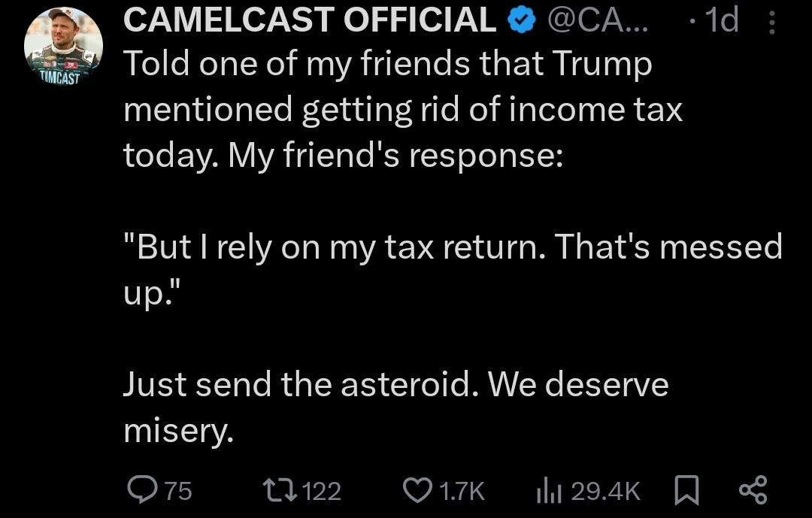Bookmark the post
The image size is (812, 518).
[x=686, y=489]
